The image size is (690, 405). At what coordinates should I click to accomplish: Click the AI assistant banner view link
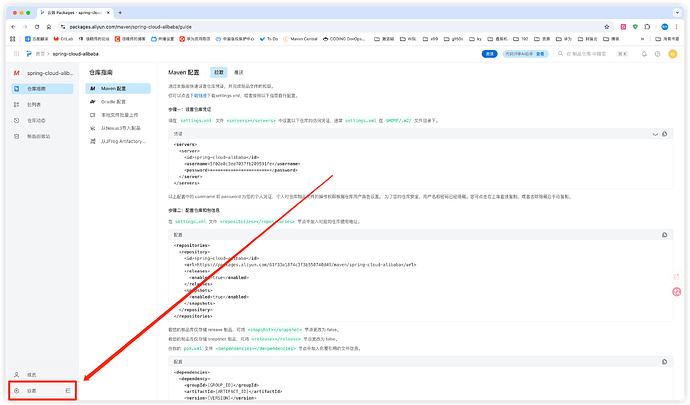[x=540, y=54]
